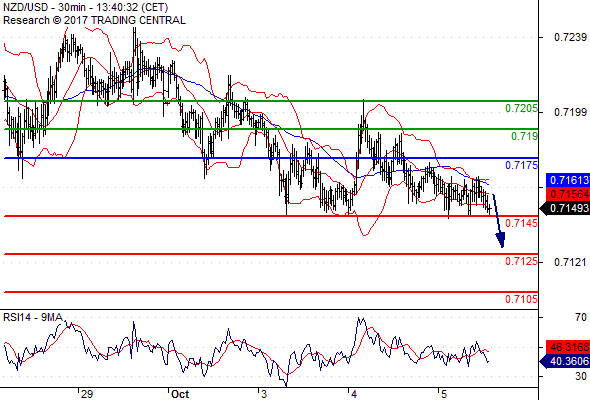Click the blue RSI value tag 40.3606
Screen dimensions: 590x400
564,361
